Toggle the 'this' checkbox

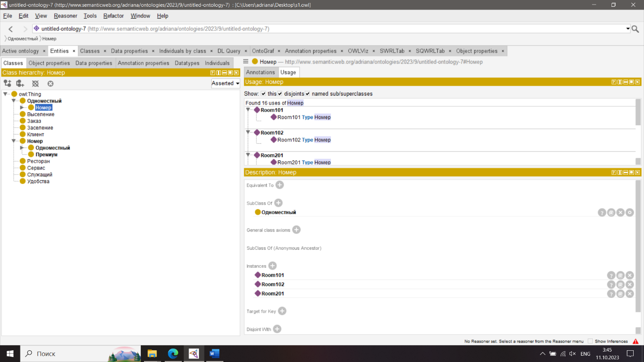(x=263, y=94)
